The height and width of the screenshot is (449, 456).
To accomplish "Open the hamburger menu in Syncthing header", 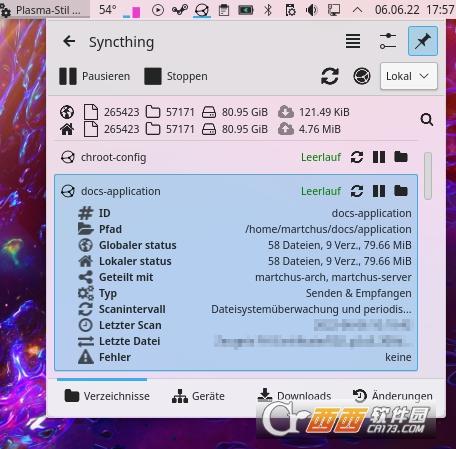I will (x=353, y=41).
